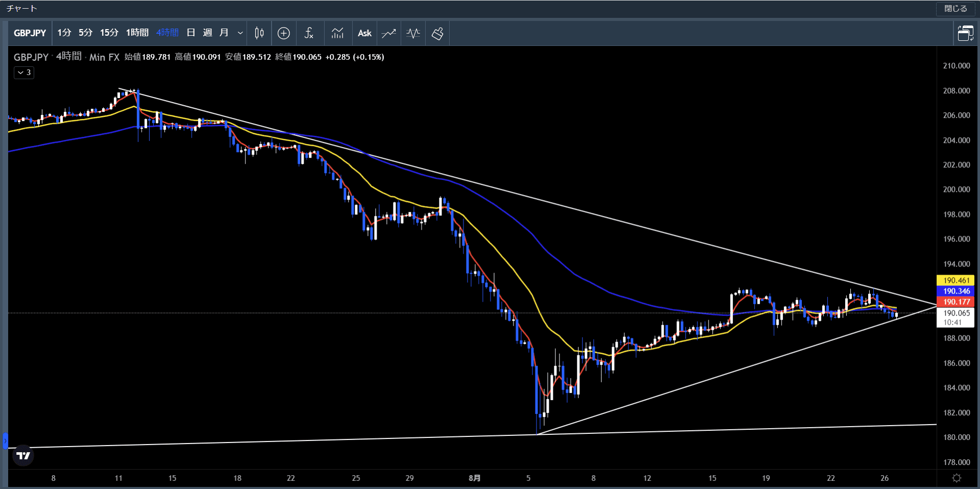The height and width of the screenshot is (489, 980).
Task: Click the 210.000 price axis label
Action: click(x=956, y=66)
